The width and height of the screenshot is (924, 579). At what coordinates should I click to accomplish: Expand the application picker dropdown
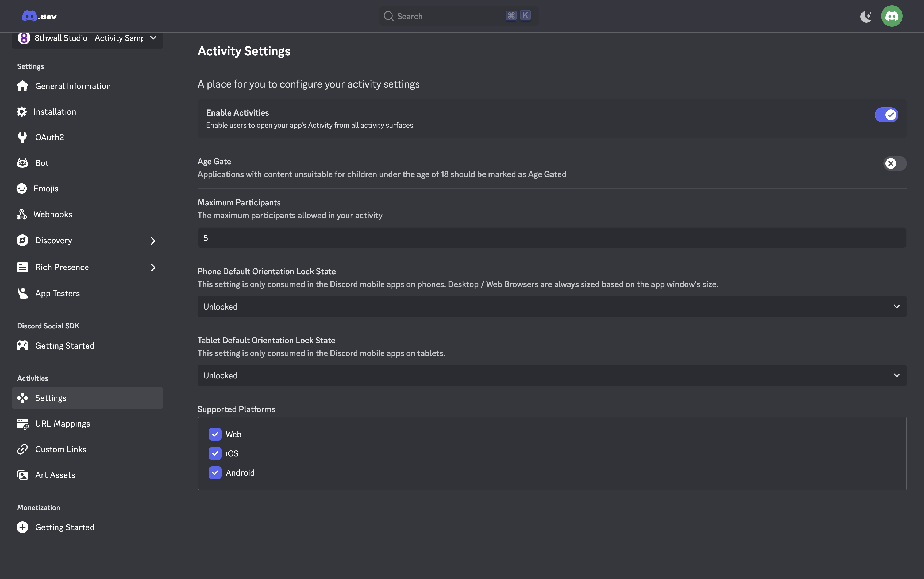tap(153, 38)
